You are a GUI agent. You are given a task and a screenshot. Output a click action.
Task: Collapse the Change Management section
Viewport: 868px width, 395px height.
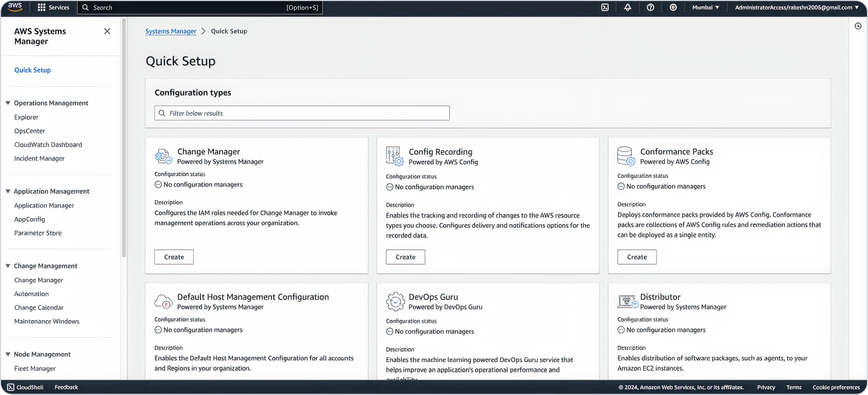coord(8,266)
